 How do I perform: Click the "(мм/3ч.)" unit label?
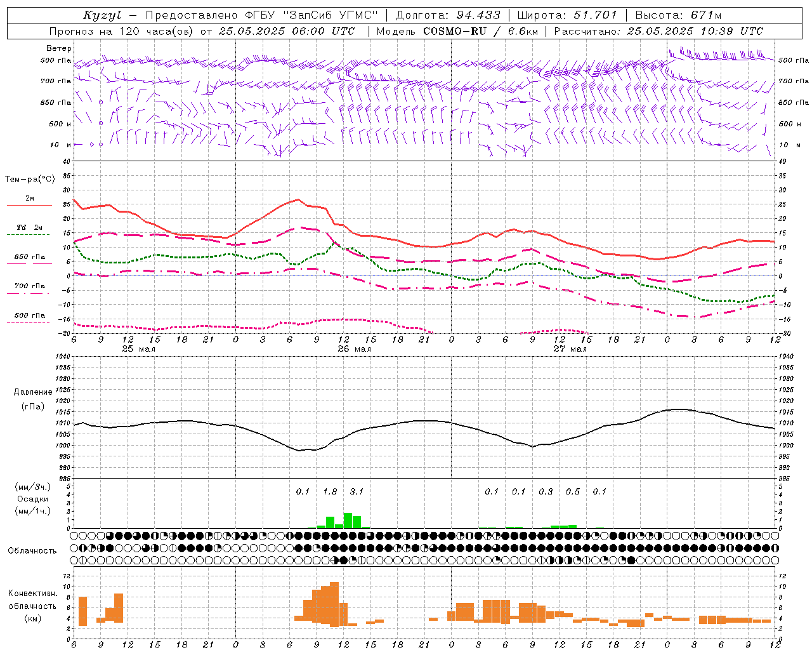click(33, 487)
